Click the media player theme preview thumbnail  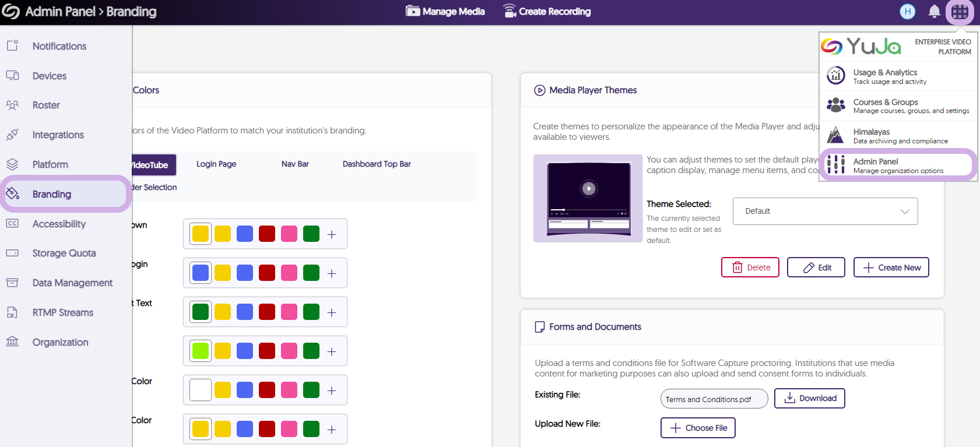[588, 198]
